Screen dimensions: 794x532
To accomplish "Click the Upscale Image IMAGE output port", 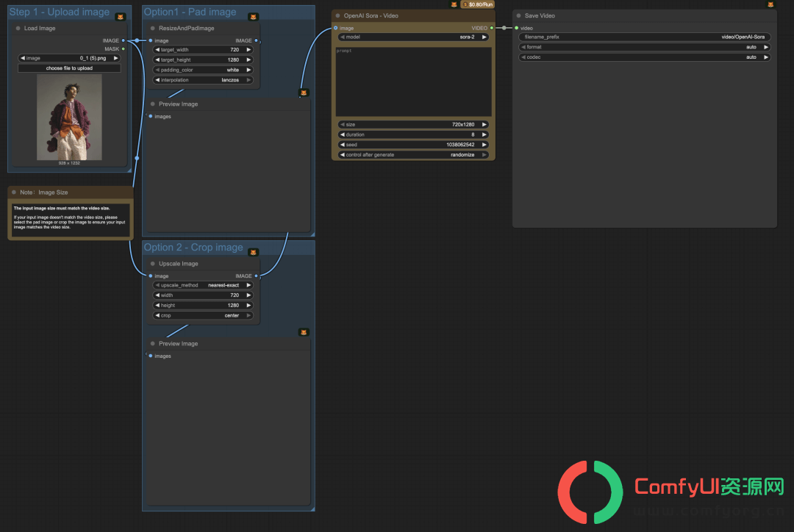I will 257,276.
